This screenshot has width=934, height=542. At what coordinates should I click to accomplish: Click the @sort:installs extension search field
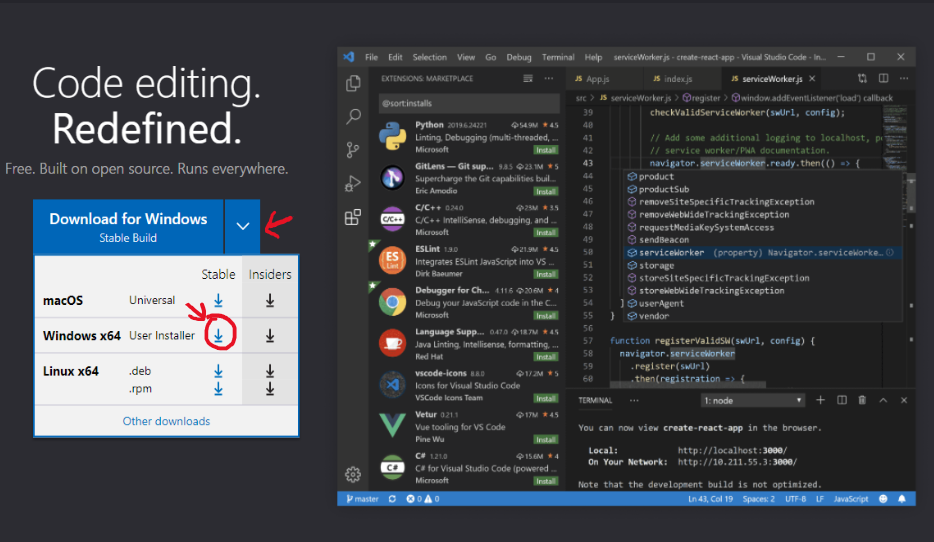click(469, 103)
